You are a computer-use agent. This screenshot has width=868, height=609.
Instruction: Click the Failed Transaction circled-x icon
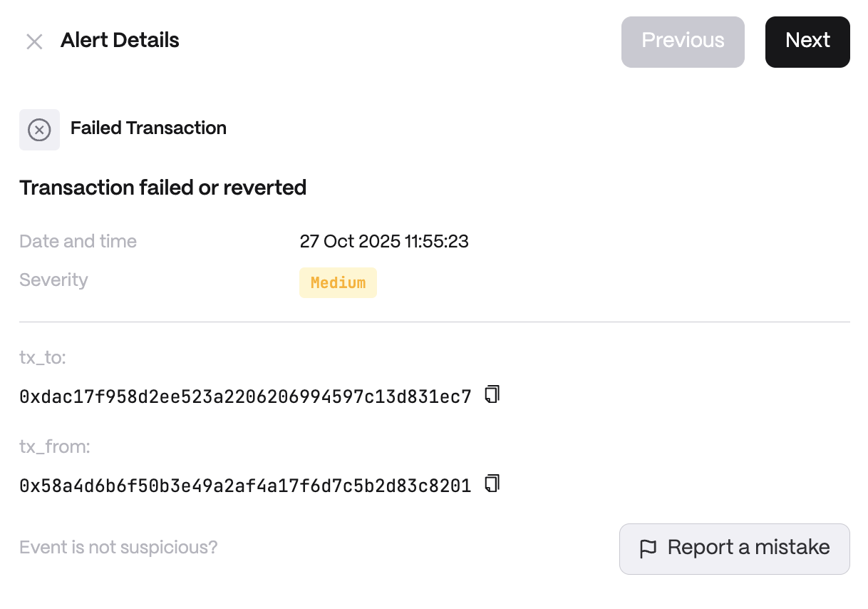pyautogui.click(x=39, y=130)
